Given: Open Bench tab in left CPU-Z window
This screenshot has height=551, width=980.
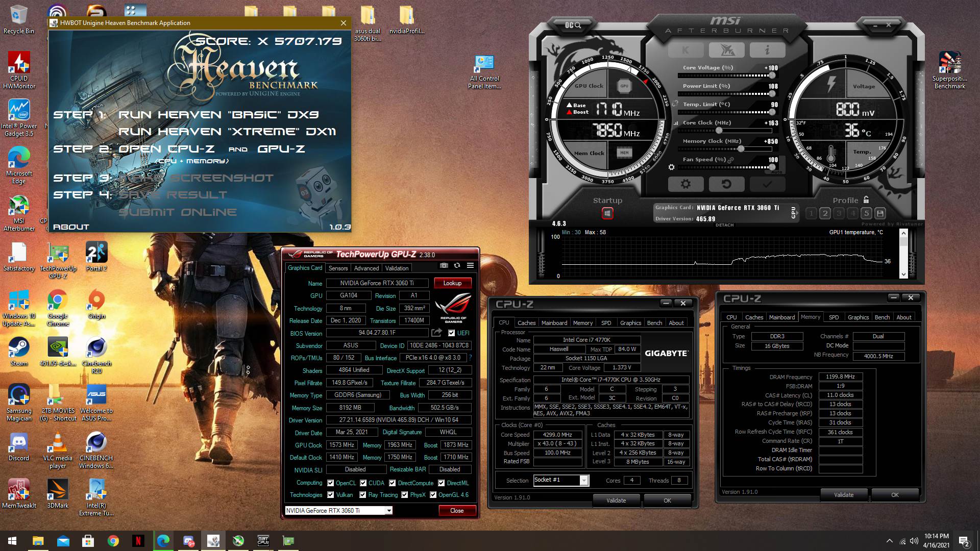Looking at the screenshot, I should tap(654, 323).
